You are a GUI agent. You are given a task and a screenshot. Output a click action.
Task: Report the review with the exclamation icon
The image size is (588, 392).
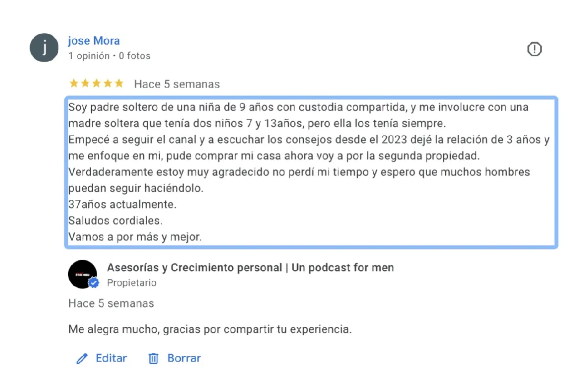[534, 49]
